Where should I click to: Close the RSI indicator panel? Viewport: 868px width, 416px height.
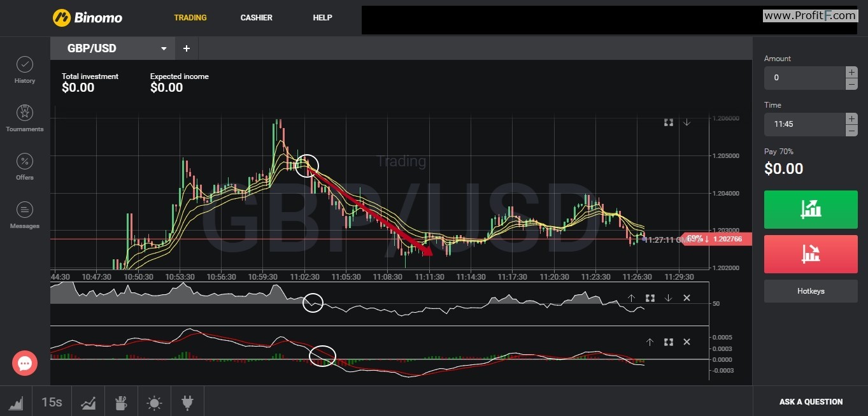tap(687, 298)
